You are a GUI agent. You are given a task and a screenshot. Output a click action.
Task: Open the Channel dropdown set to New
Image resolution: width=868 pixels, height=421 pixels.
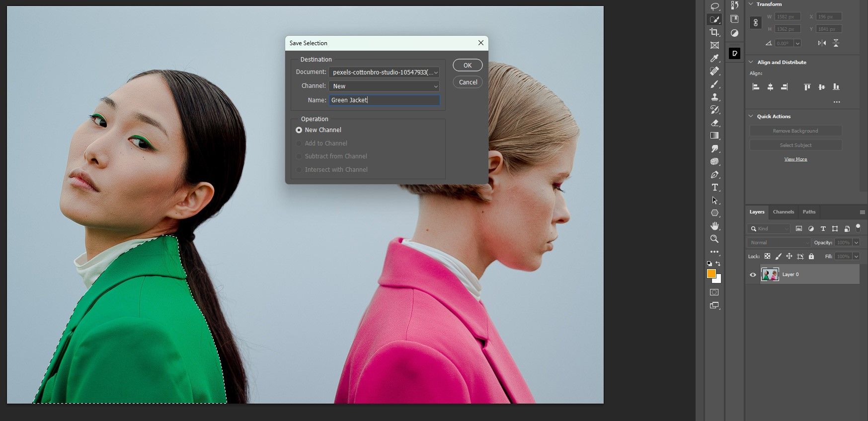(384, 86)
